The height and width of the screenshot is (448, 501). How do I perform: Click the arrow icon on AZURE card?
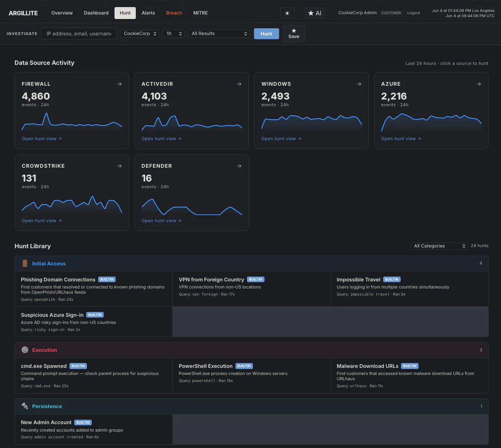(479, 84)
